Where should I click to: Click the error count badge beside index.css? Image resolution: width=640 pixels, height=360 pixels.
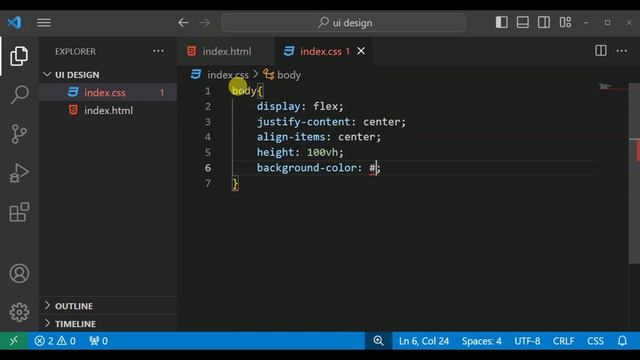click(x=162, y=93)
